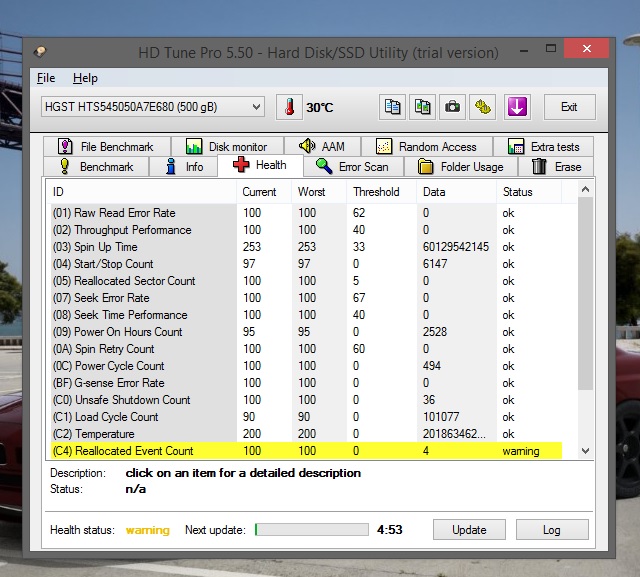Select Power Cycle Count row
Screen dimensions: 640x577
point(306,366)
